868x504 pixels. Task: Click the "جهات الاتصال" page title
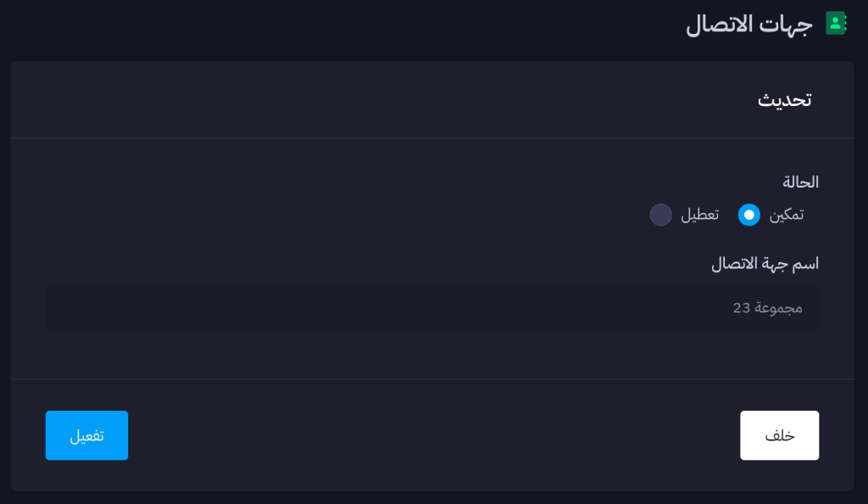pos(749,24)
